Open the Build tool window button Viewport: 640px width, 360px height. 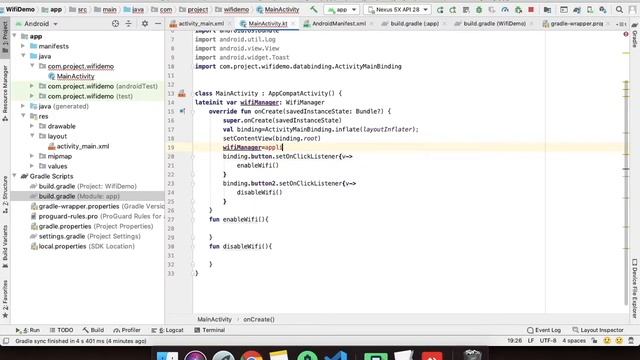[x=93, y=330]
